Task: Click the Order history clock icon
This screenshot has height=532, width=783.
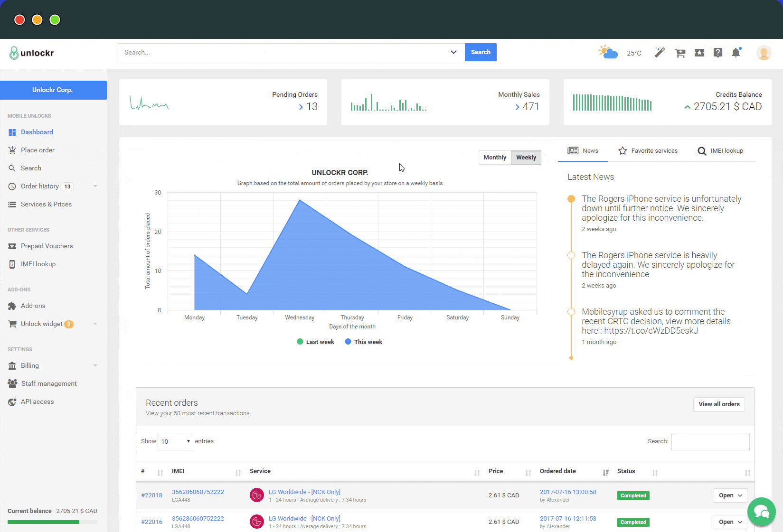Action: [12, 187]
